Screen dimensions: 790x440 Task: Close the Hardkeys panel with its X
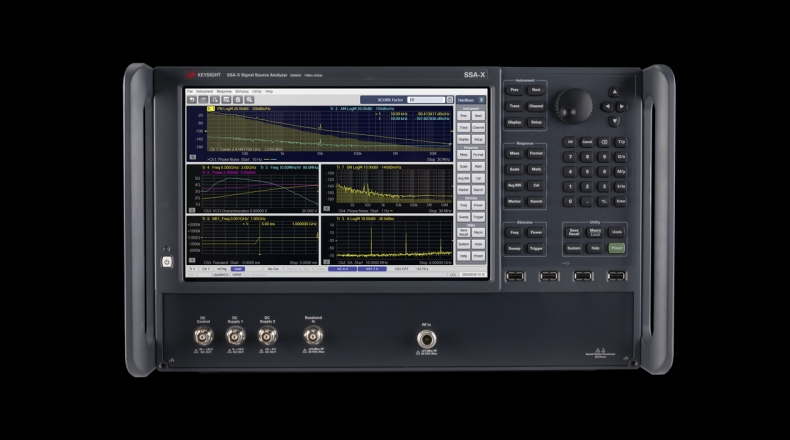pyautogui.click(x=482, y=100)
